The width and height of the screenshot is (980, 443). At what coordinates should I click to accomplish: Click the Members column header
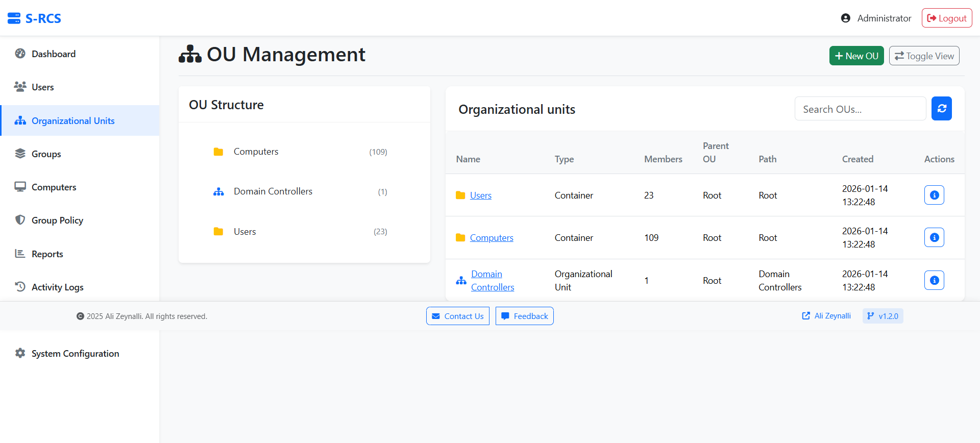(663, 159)
